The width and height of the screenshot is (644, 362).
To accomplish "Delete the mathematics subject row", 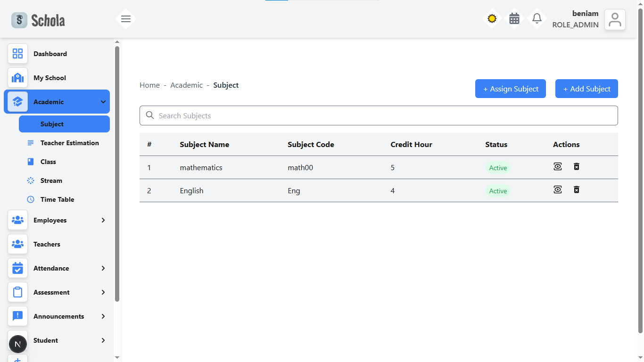I will pos(576,166).
